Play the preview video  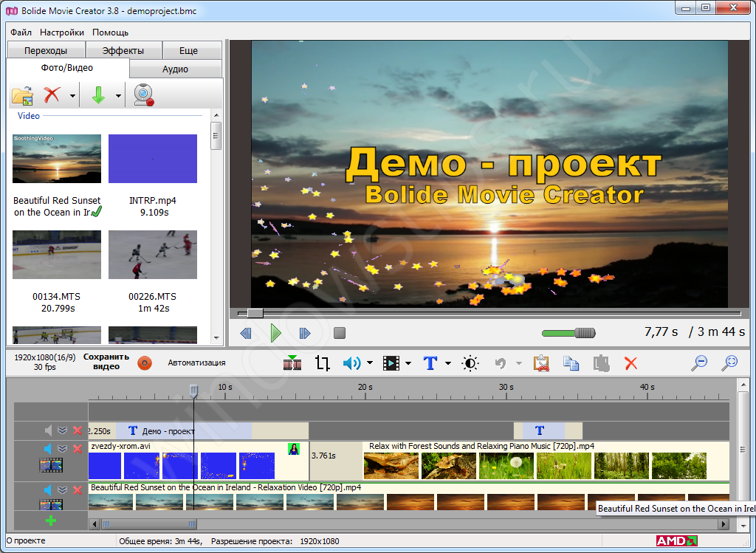[x=276, y=333]
